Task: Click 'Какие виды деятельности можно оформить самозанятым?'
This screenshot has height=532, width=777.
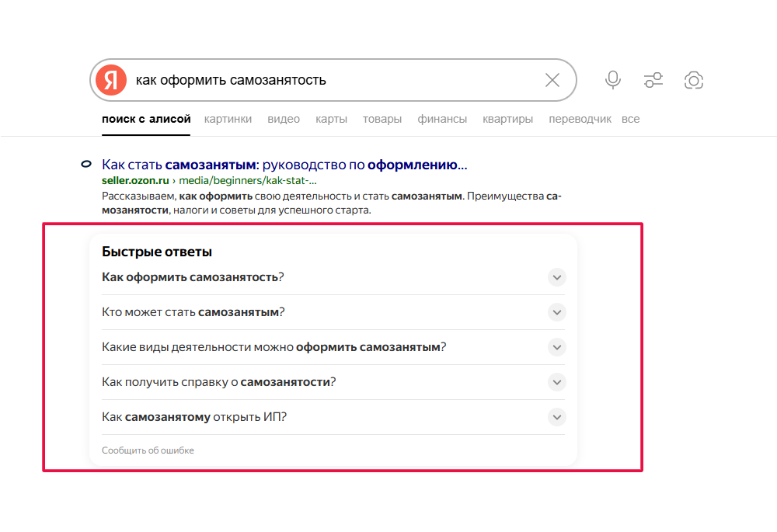Action: [274, 346]
